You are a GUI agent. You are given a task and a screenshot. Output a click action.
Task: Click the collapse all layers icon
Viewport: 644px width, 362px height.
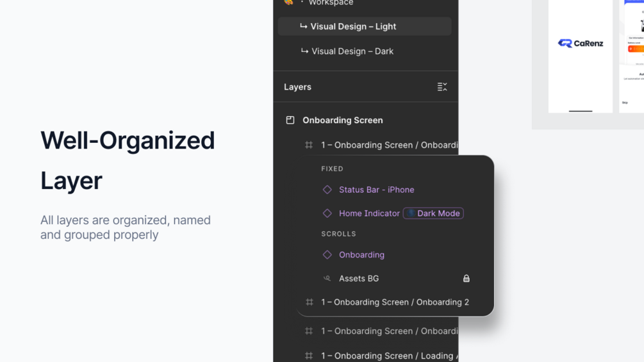442,87
